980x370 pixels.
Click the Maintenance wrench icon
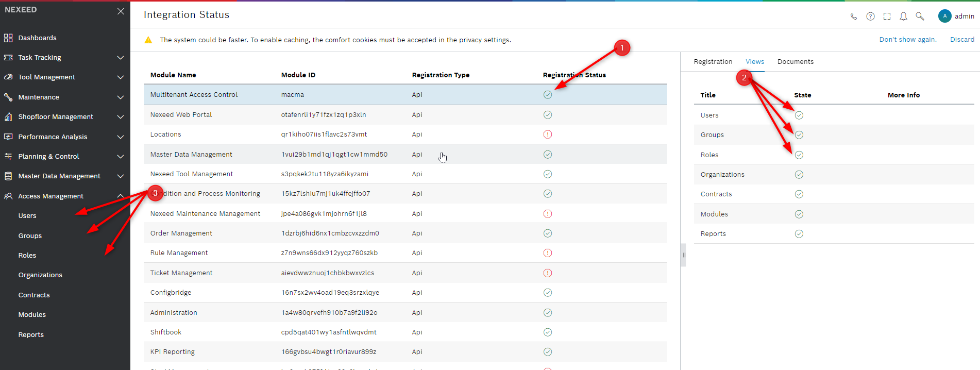[x=8, y=97]
